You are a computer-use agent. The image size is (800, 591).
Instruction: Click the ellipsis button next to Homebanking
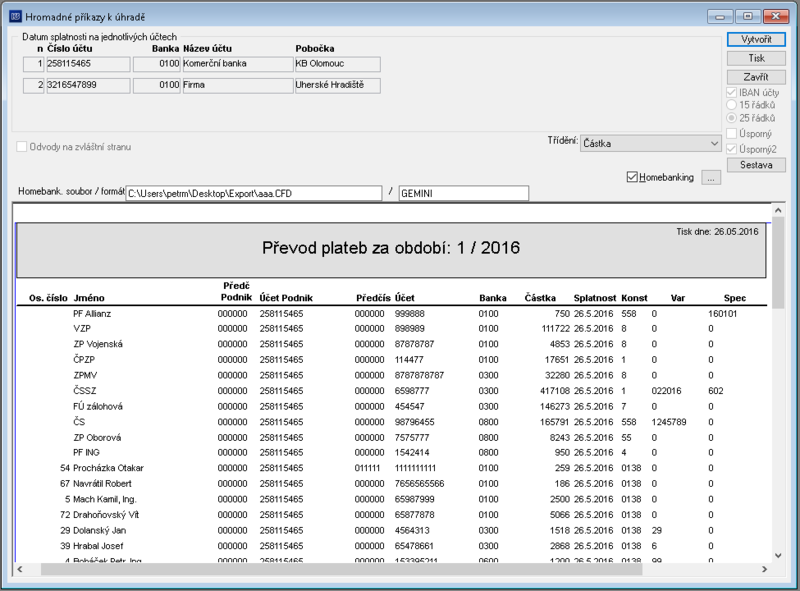[x=711, y=178]
